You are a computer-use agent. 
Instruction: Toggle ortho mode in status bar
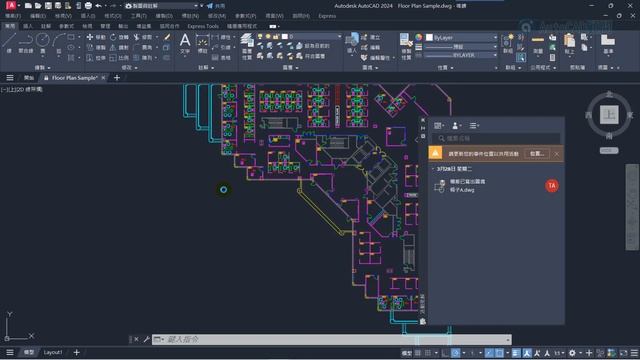[445, 353]
